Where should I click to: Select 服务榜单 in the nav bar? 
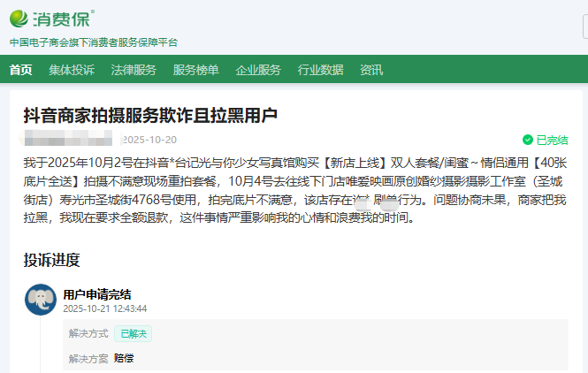pos(195,70)
